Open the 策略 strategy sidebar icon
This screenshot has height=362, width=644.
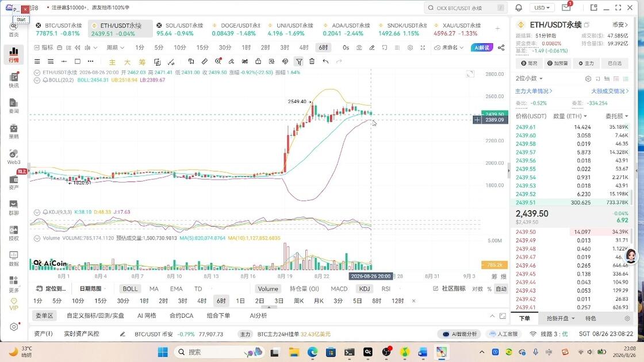coord(14,132)
